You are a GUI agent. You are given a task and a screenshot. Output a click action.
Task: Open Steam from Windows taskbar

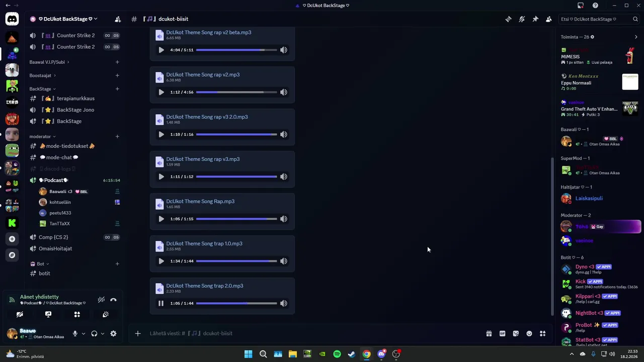coord(352,354)
